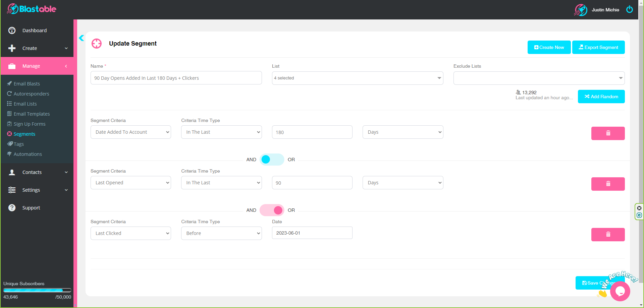Click the Export Segment button
Screen dimensions: 644x308
pos(598,47)
